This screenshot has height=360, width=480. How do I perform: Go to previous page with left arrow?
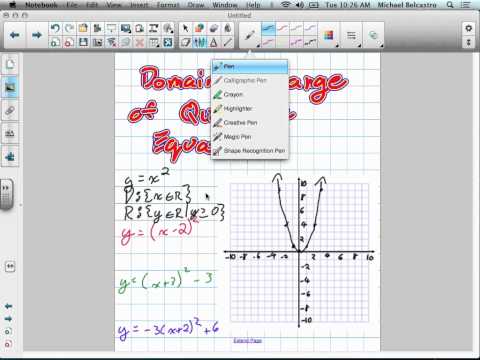pos(14,35)
